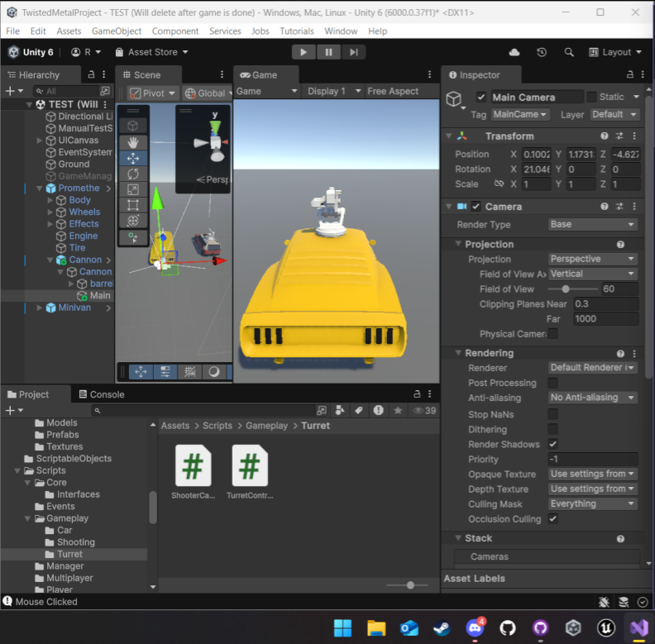Viewport: 655px width, 644px height.
Task: Toggle hidden packages count 39
Action: point(424,411)
